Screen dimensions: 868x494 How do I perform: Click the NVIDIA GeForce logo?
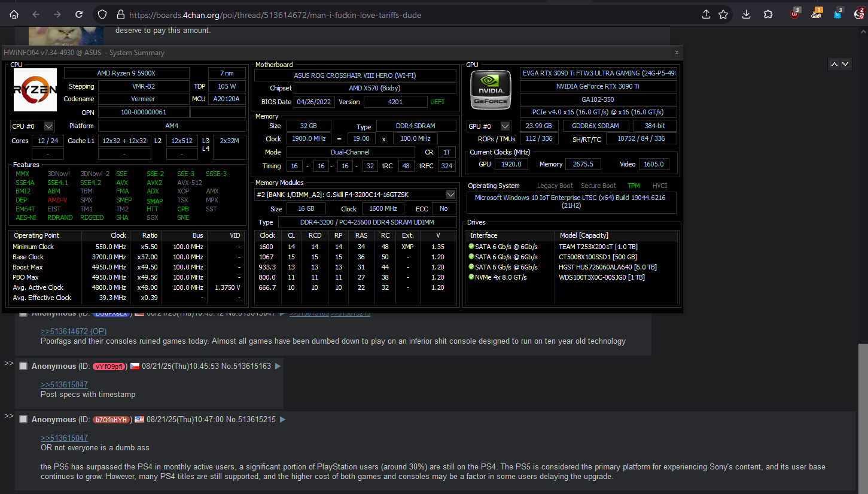click(490, 90)
